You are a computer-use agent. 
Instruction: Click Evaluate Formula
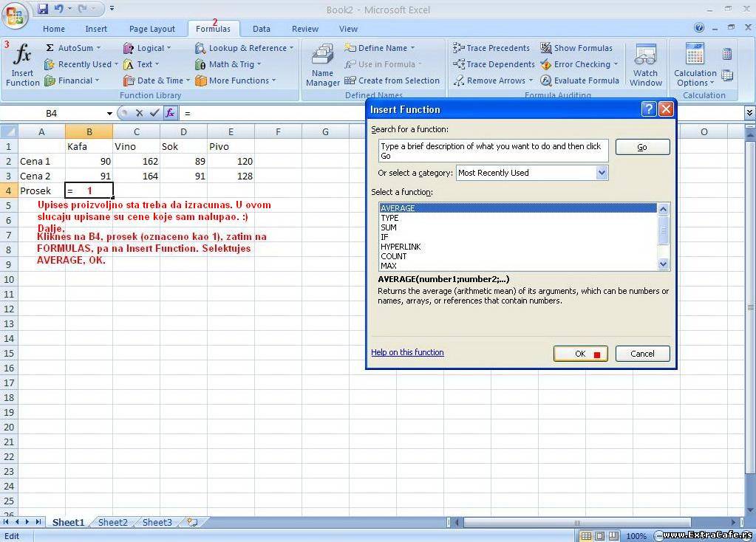point(579,80)
